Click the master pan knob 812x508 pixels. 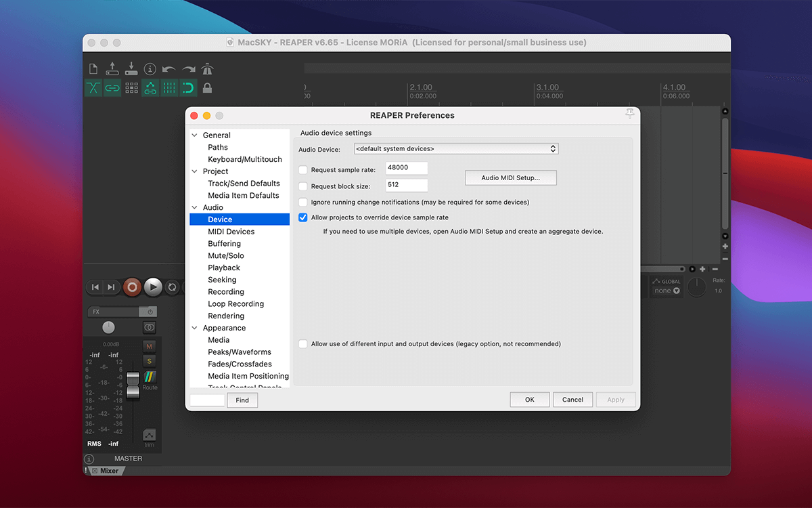(108, 328)
